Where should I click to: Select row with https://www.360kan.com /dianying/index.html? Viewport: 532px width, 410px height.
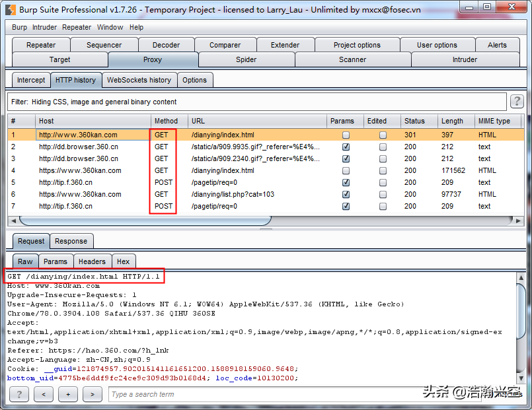pyautogui.click(x=266, y=170)
